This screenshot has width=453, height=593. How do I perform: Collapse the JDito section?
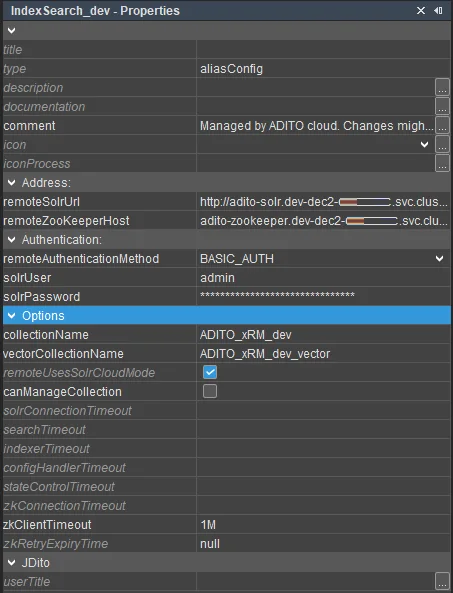click(x=12, y=563)
